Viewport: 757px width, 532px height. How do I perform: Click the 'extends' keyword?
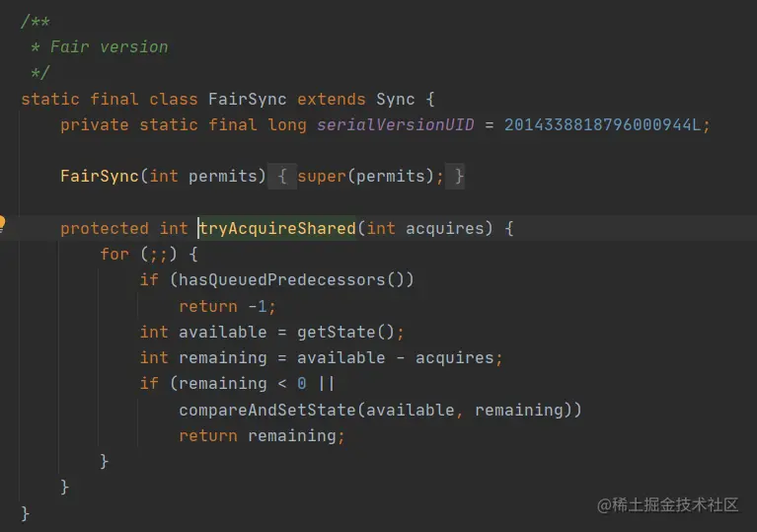click(x=332, y=100)
